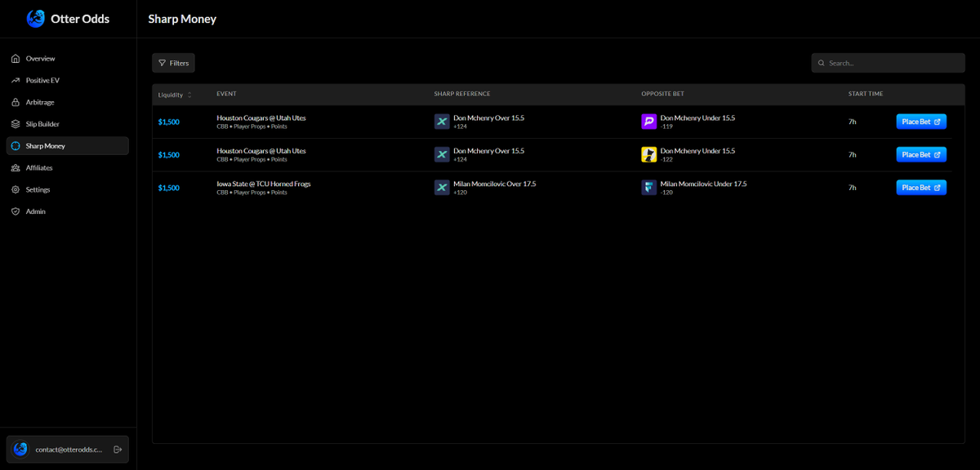Image resolution: width=980 pixels, height=470 pixels.
Task: Select Sharp Money in the sidebar
Action: pos(68,146)
